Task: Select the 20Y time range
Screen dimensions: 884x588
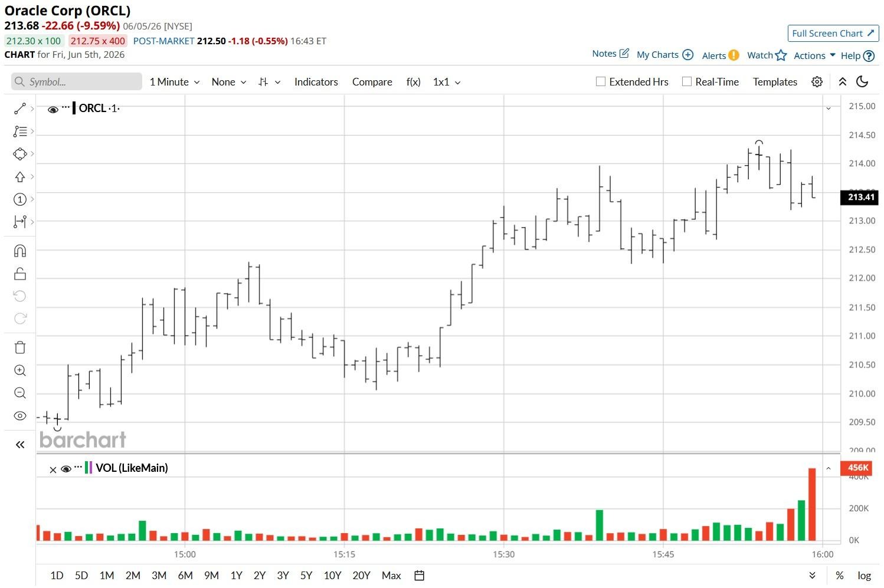Action: (361, 576)
